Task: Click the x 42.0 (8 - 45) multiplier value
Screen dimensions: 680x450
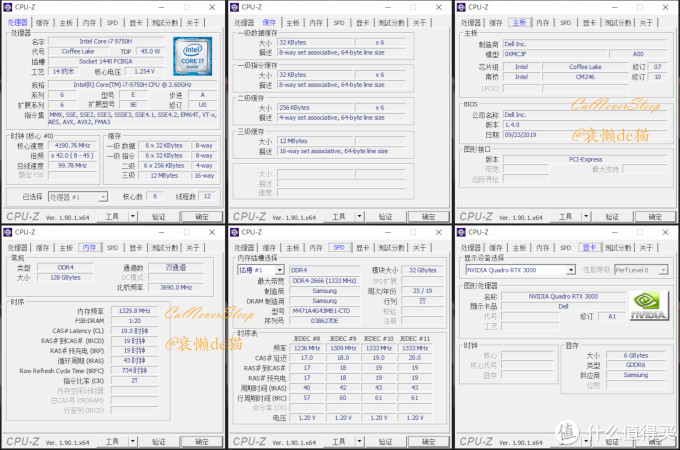Action: pyautogui.click(x=72, y=156)
